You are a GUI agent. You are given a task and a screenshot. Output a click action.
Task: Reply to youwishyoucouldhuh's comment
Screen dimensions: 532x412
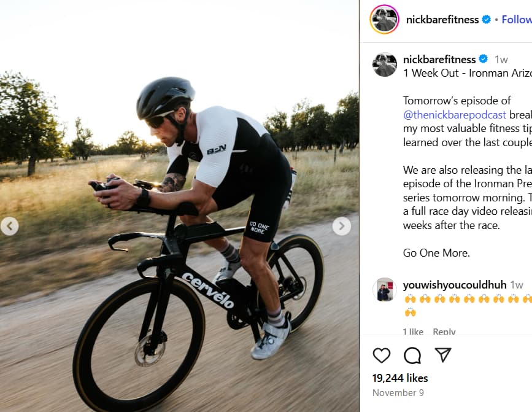[444, 332]
